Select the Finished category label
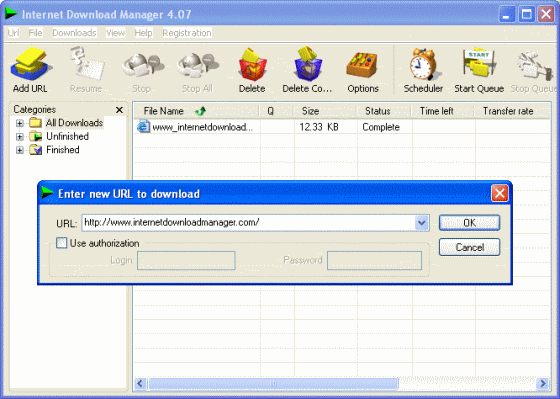 (x=63, y=150)
